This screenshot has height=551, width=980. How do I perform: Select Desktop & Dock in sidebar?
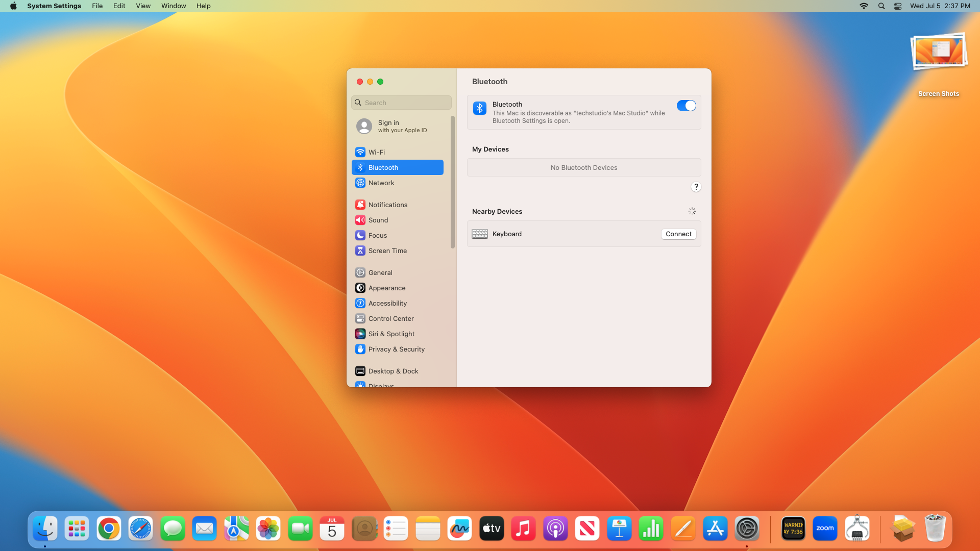398,371
